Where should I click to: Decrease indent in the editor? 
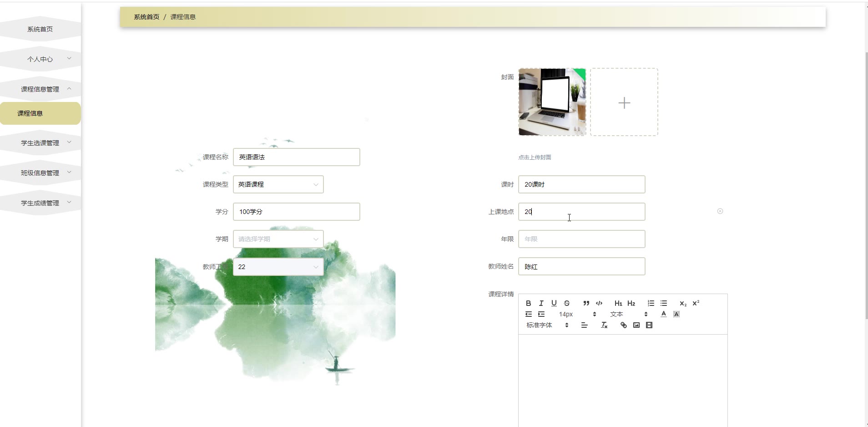click(528, 314)
